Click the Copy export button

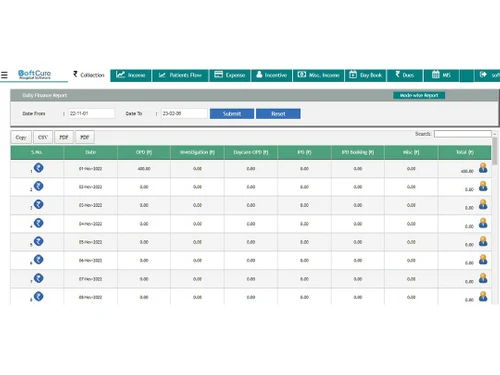click(x=21, y=137)
